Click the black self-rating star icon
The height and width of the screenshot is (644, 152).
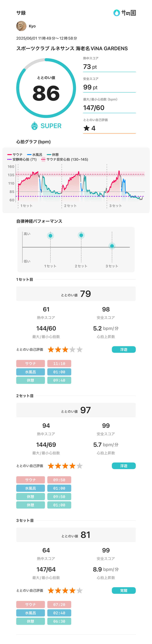(86, 128)
